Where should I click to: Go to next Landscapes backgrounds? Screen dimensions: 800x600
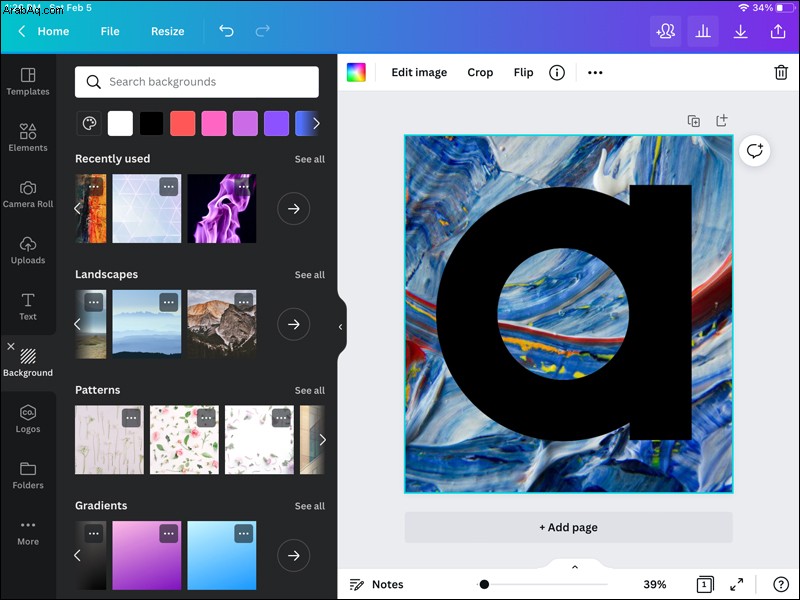point(293,324)
